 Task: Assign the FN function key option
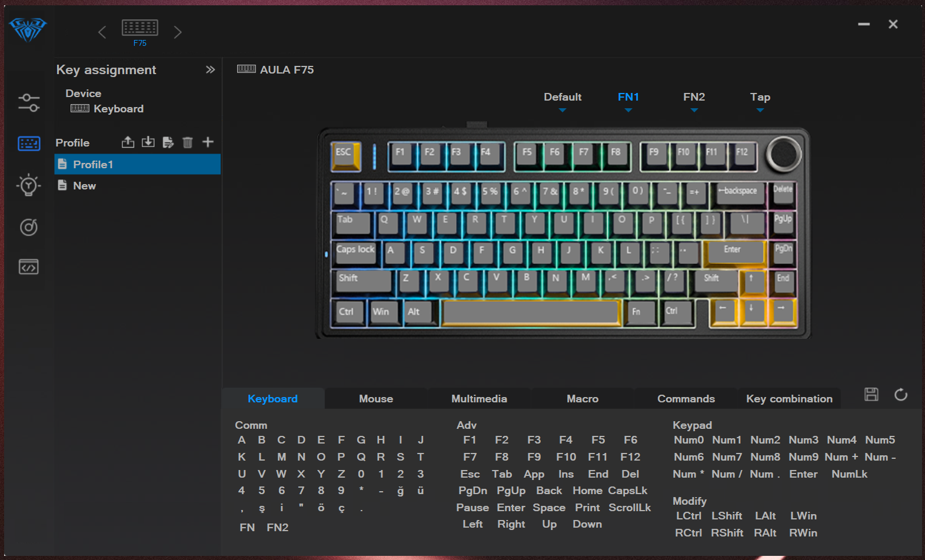247,528
